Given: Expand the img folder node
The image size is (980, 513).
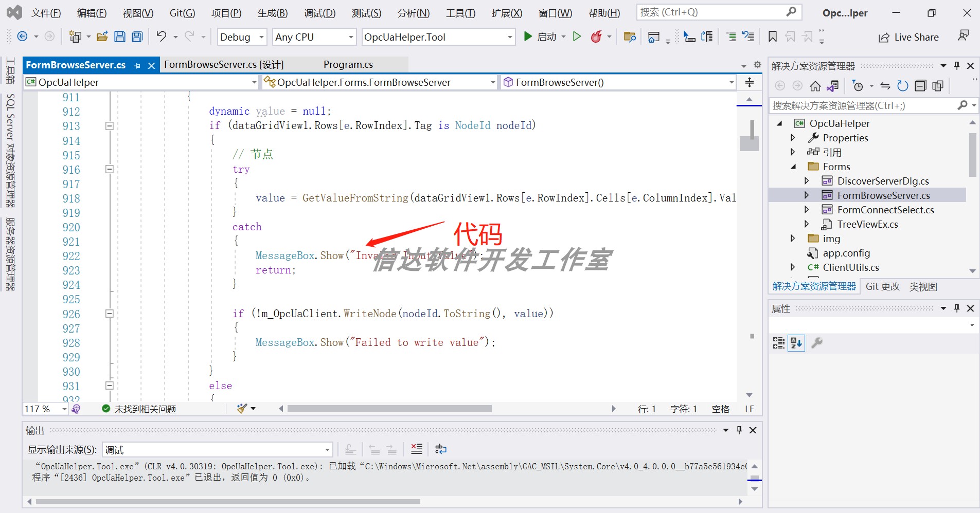Looking at the screenshot, I should pyautogui.click(x=793, y=239).
